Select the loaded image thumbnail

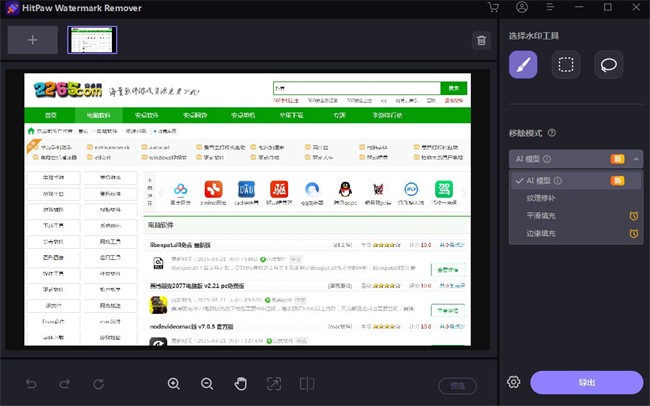[x=92, y=40]
